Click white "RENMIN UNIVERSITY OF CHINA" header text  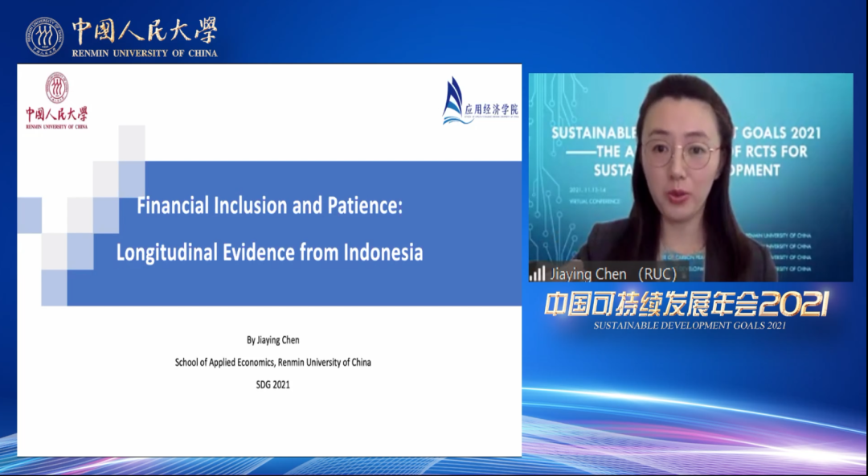[x=145, y=53]
